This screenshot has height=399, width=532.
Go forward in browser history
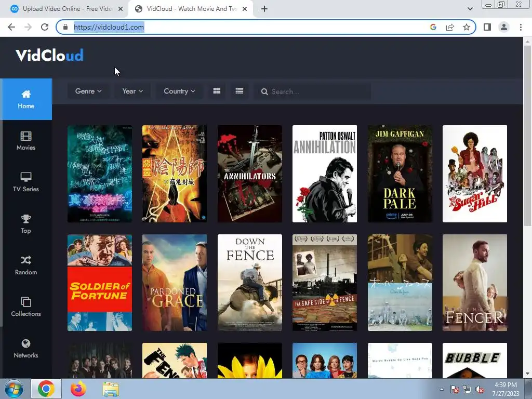click(28, 27)
